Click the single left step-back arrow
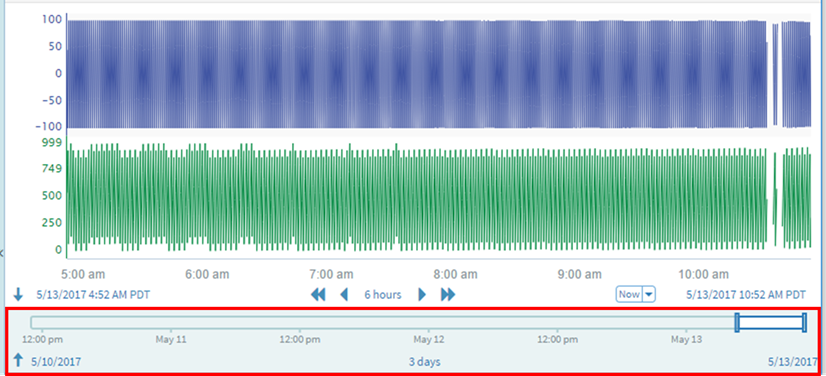 pos(344,294)
